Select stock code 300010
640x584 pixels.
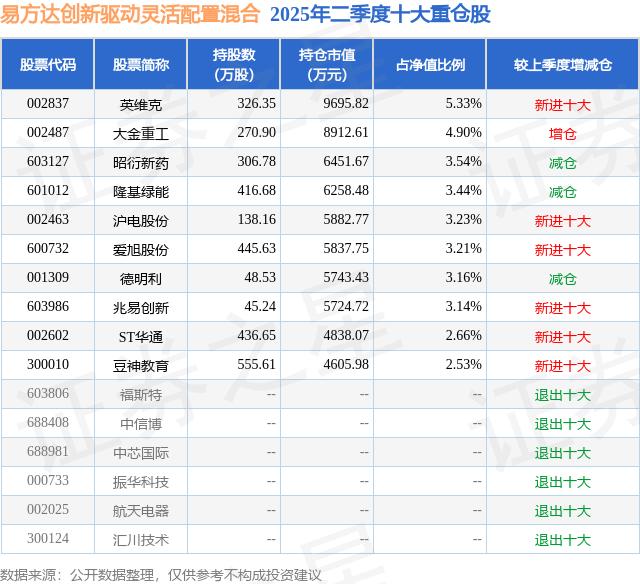point(48,364)
